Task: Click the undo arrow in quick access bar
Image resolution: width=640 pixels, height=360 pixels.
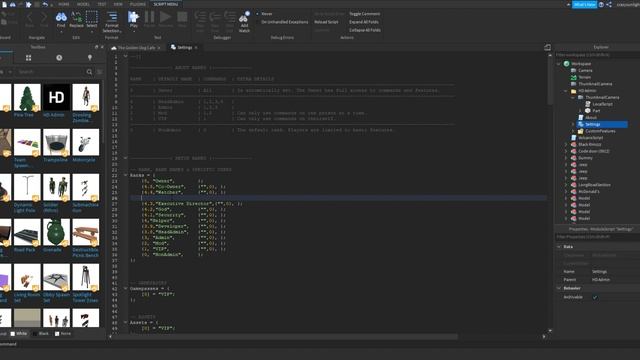Action: coord(45,4)
